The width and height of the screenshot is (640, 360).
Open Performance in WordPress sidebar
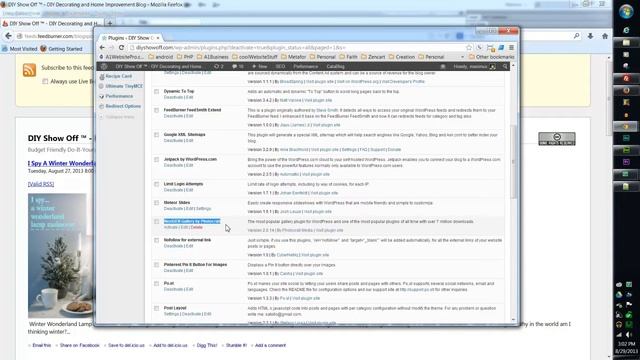click(119, 96)
